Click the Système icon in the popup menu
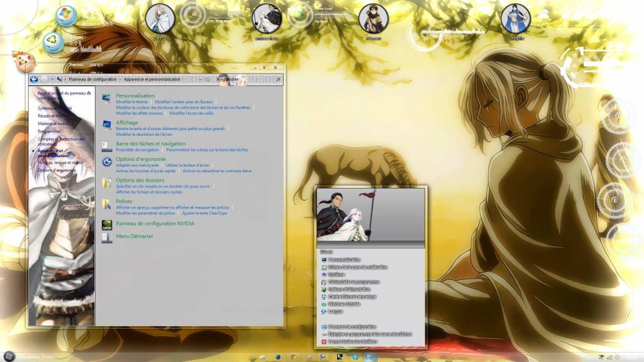Screen dimensions: 644x362 click(x=343, y=275)
